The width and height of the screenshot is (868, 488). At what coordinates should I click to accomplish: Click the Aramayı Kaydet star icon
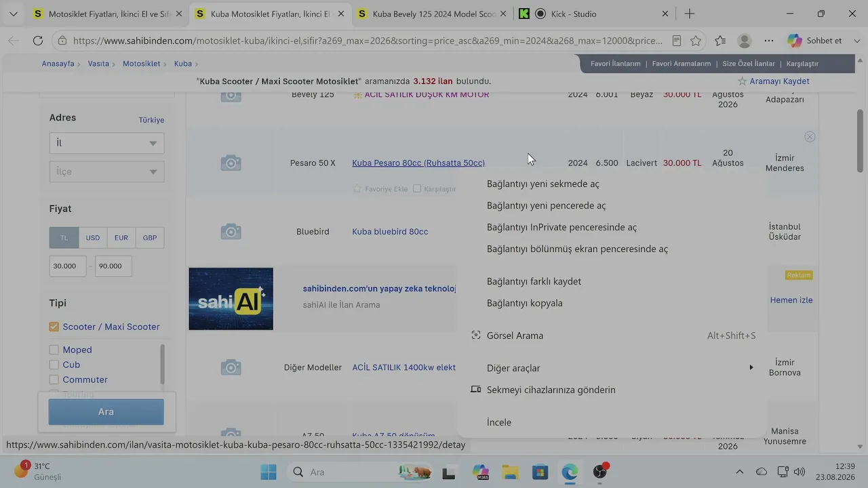coord(743,81)
